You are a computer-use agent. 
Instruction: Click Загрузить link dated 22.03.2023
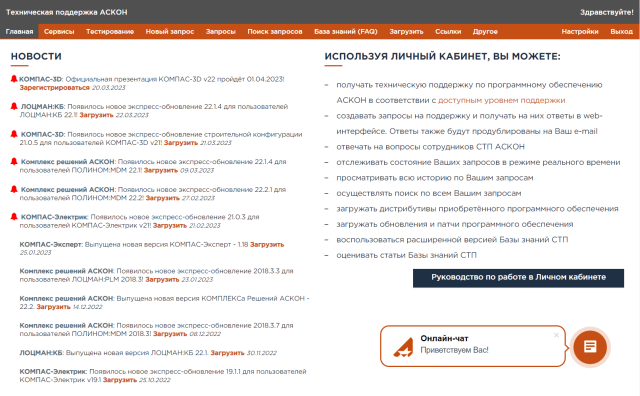96,115
